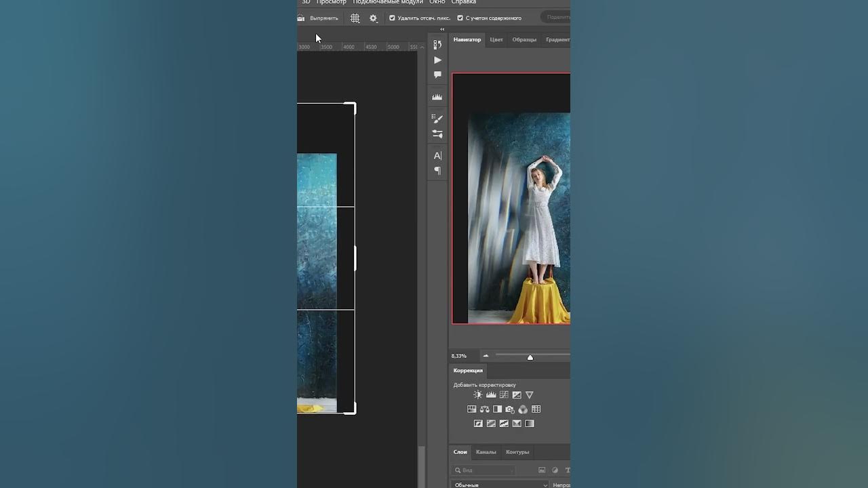
Task: Switch to the Цвет tab
Action: 496,39
